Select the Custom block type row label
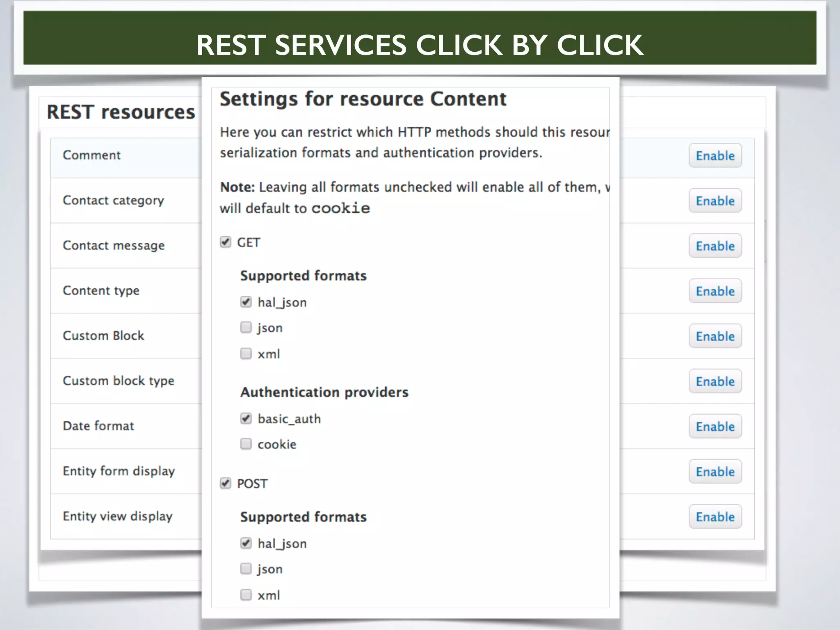 tap(119, 381)
